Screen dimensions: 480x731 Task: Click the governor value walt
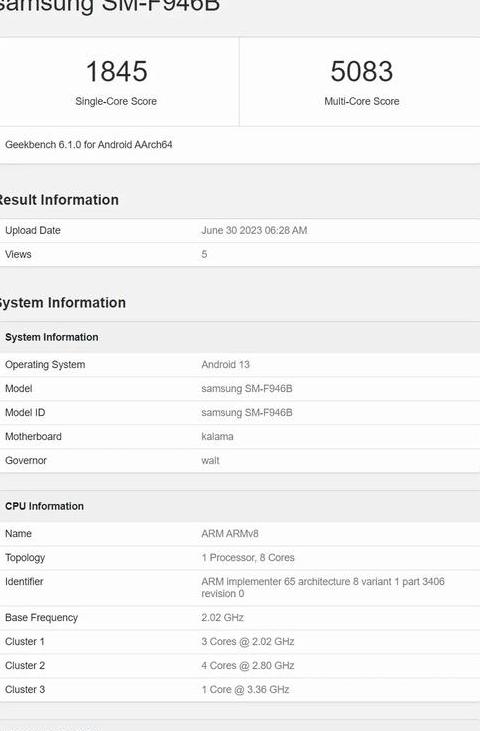click(210, 461)
